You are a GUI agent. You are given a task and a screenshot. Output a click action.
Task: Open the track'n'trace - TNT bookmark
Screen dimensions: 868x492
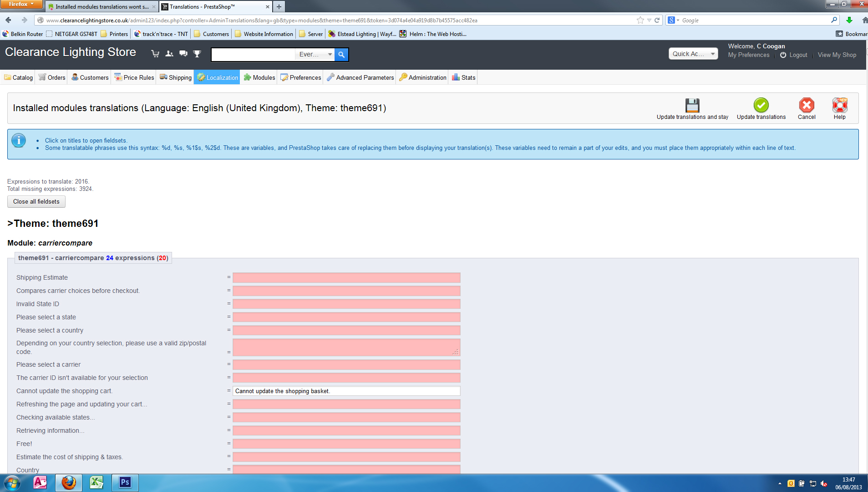click(161, 34)
